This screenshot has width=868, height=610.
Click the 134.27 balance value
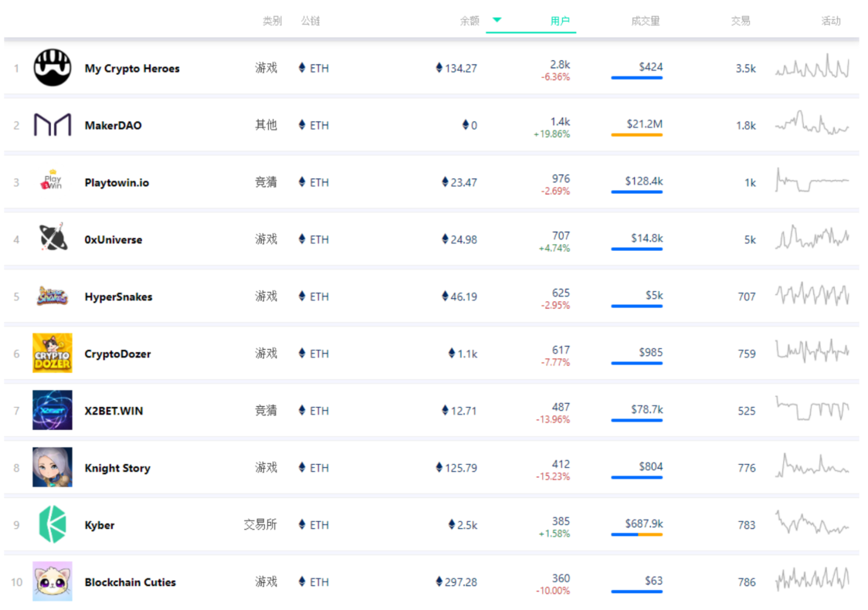point(461,68)
